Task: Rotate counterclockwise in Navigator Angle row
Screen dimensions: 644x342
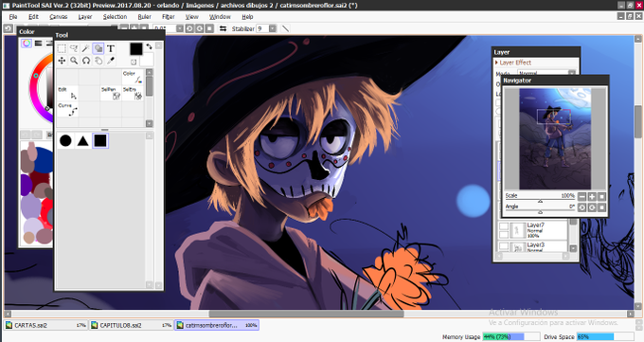Action: click(x=582, y=207)
